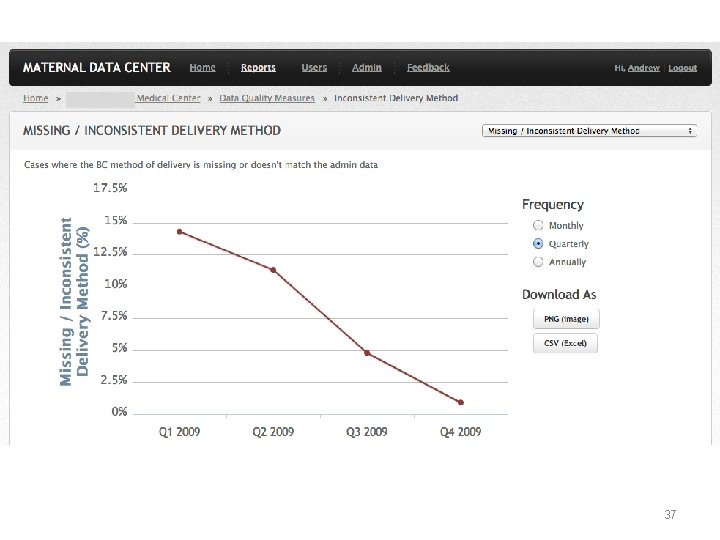Click the Q4 2009 data point
Screen dimensions: 720x540
(461, 402)
